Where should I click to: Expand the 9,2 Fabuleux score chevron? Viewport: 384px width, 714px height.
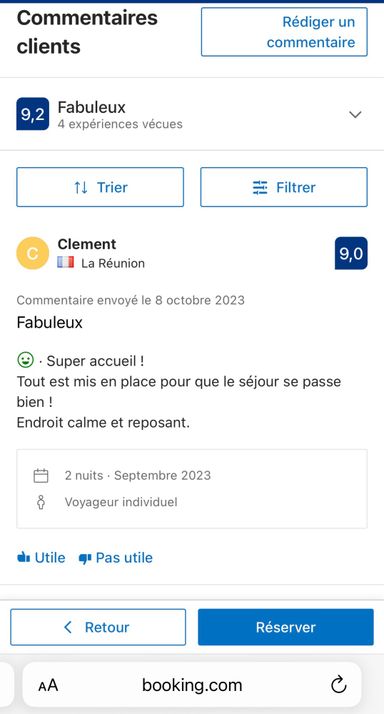tap(355, 114)
